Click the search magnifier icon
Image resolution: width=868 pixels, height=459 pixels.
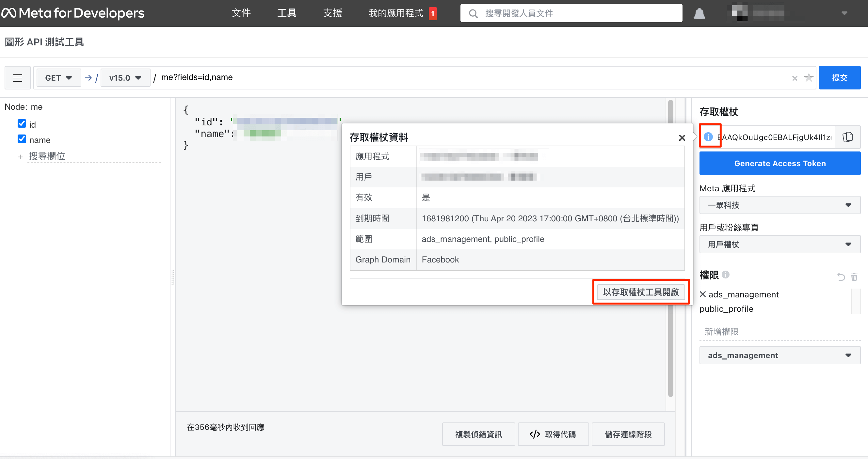coord(473,13)
